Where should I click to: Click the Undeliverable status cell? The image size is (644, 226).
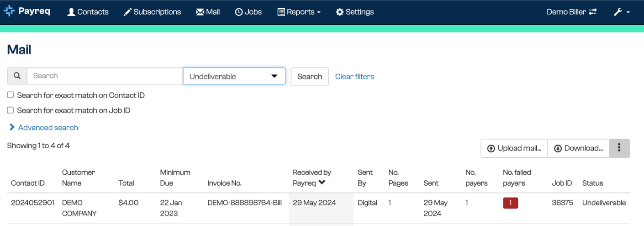tap(604, 203)
